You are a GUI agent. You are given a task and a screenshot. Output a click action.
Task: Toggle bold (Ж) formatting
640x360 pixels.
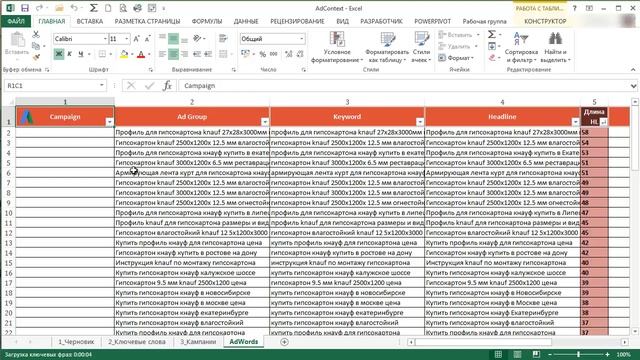pos(59,54)
